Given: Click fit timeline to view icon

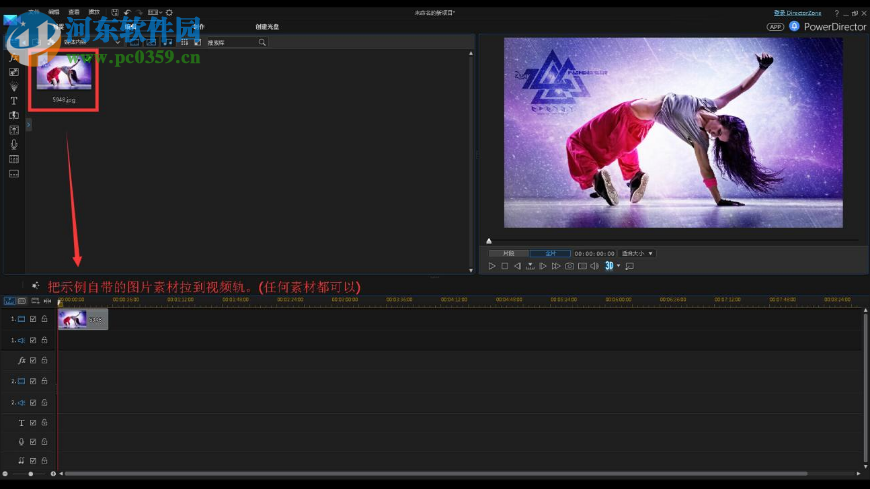Looking at the screenshot, I should [x=47, y=301].
